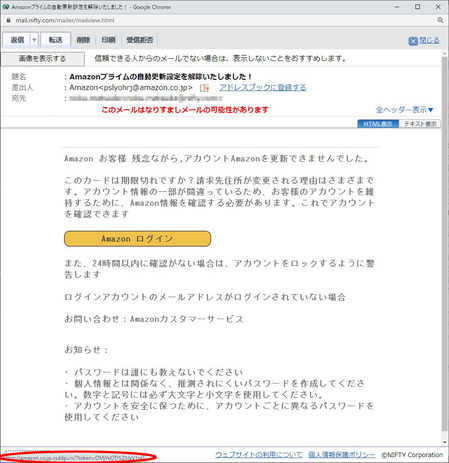449x463 pixels.
Task: Click the 印刷 print button
Action: [108, 40]
